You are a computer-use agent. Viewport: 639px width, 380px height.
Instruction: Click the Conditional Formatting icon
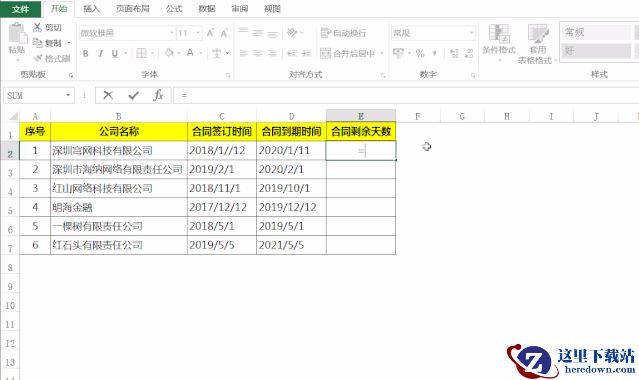click(499, 33)
